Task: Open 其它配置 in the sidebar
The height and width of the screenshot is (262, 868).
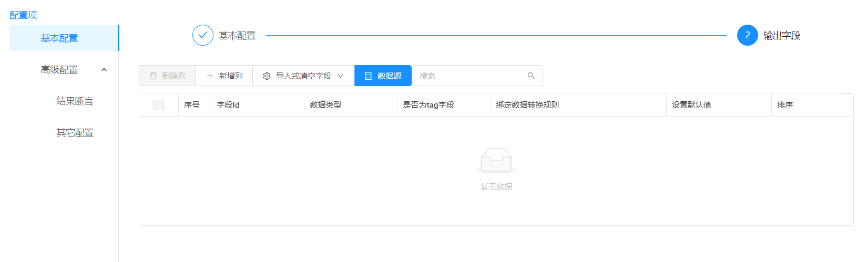Action: tap(75, 133)
